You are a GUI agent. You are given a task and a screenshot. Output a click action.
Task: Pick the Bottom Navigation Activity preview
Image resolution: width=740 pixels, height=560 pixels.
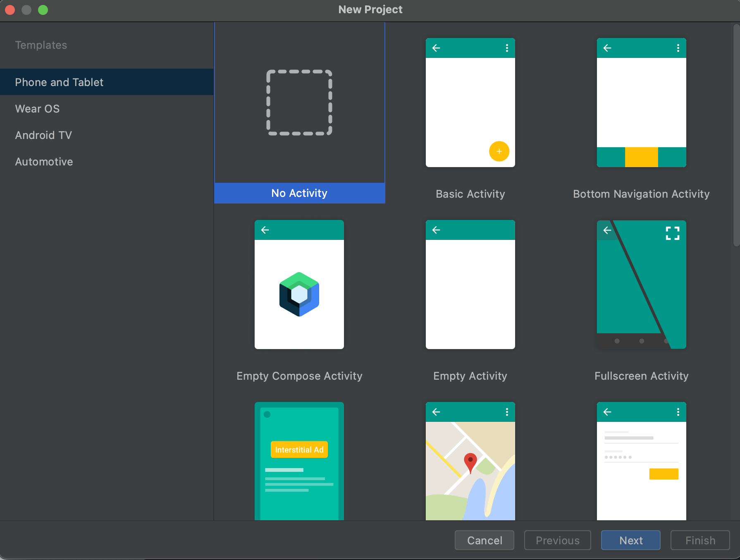click(642, 103)
